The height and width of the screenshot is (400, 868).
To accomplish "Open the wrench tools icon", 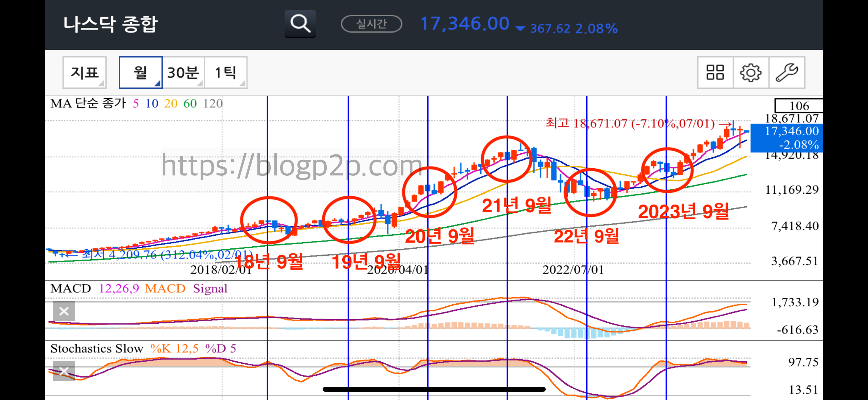I will 786,73.
